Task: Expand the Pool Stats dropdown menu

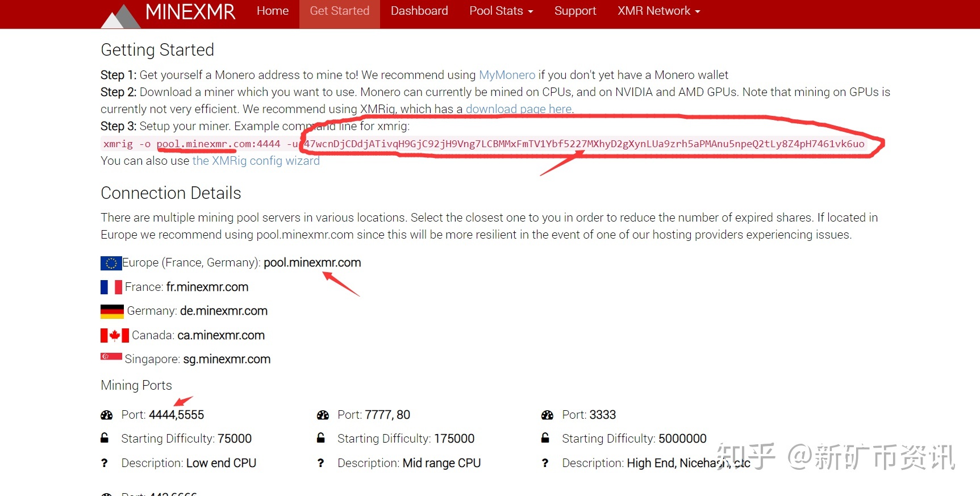Action: 501,11
